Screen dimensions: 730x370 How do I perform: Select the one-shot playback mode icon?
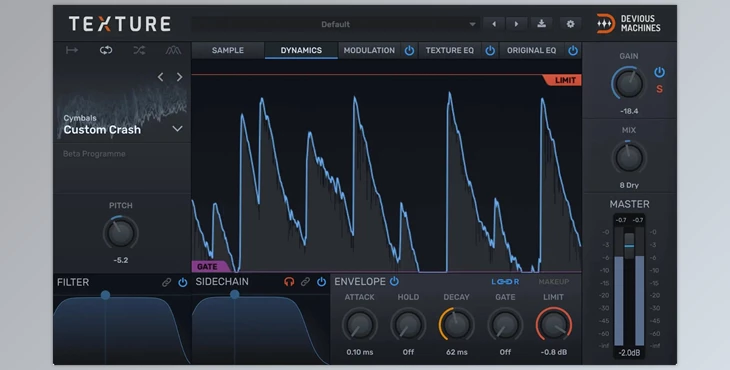click(x=72, y=50)
